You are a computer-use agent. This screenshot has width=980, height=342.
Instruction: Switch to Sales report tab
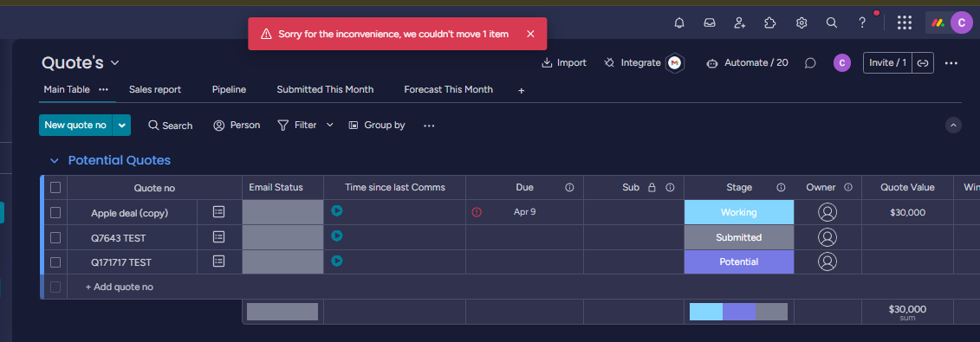[x=155, y=90]
